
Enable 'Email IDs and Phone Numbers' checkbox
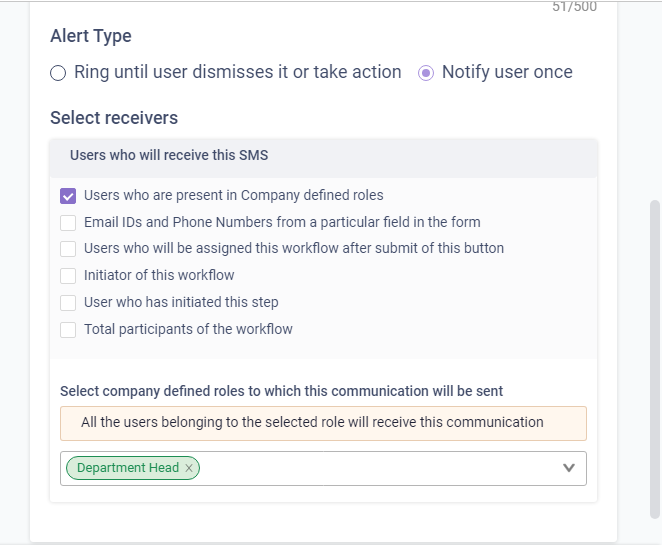[x=68, y=223]
